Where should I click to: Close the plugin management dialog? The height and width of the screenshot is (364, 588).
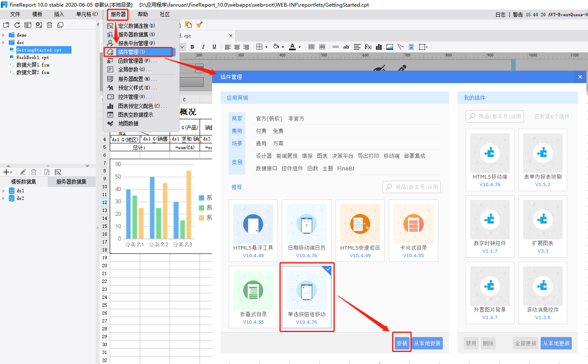point(580,77)
